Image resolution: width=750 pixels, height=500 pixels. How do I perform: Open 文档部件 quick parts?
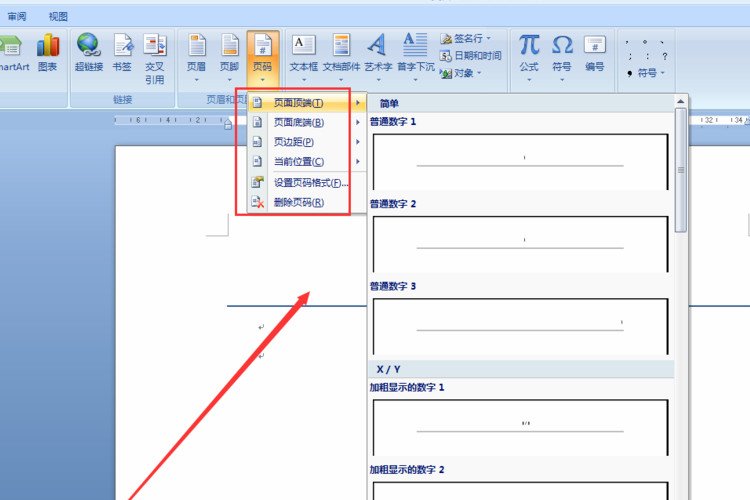pyautogui.click(x=341, y=57)
